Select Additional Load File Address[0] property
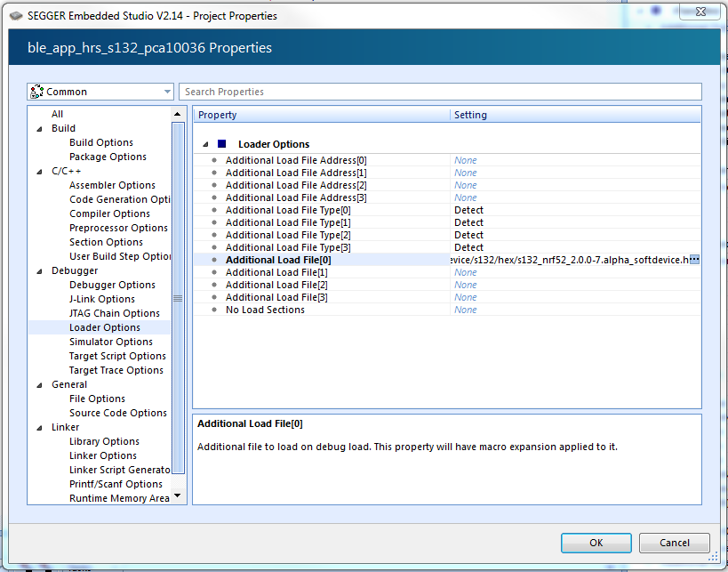 (x=296, y=160)
